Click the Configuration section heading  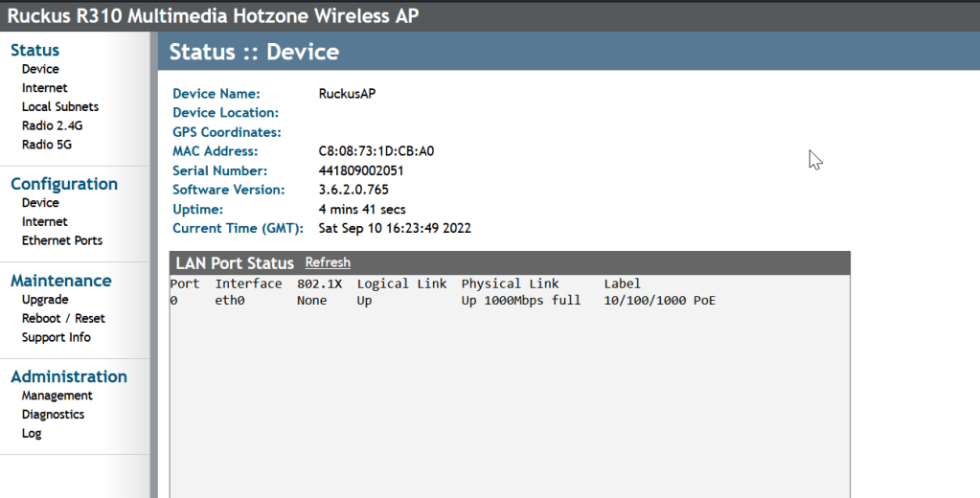(64, 184)
